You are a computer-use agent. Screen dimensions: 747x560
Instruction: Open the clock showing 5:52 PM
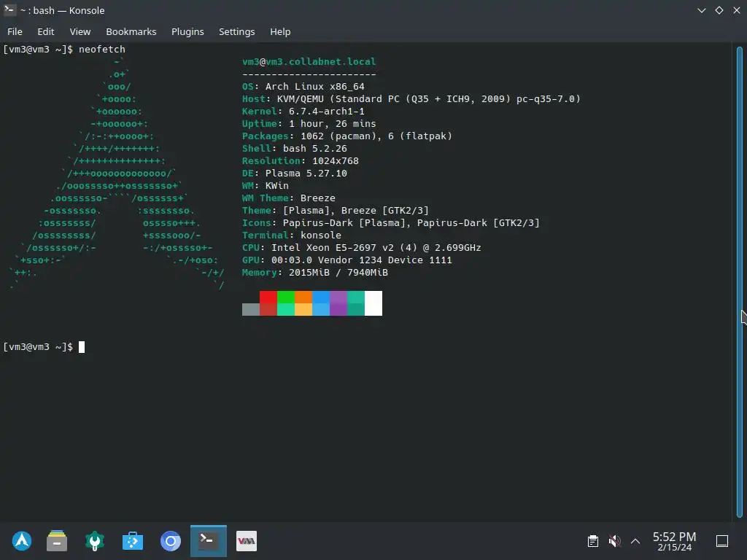pyautogui.click(x=674, y=541)
